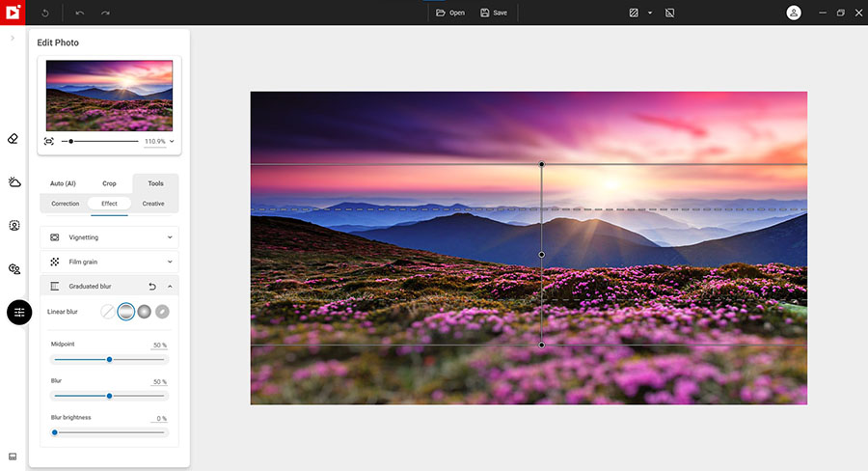Click the Midpoint percentage value field
Screen dimensions: 868x471
pyautogui.click(x=159, y=345)
